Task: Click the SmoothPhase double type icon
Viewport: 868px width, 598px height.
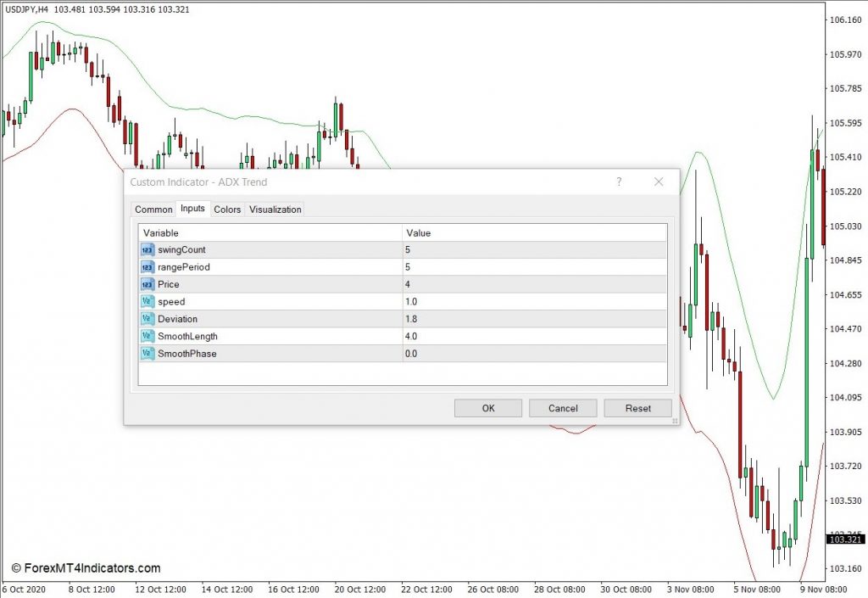Action: click(147, 353)
